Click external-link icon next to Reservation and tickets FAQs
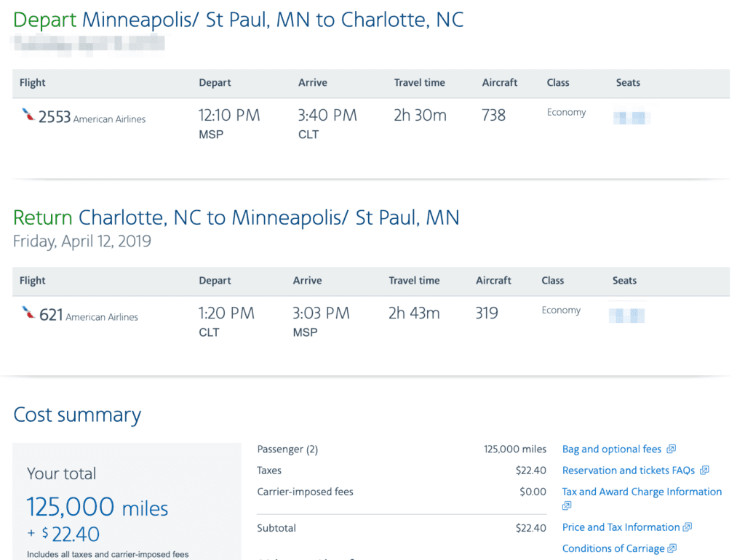The image size is (745, 560). (x=704, y=471)
